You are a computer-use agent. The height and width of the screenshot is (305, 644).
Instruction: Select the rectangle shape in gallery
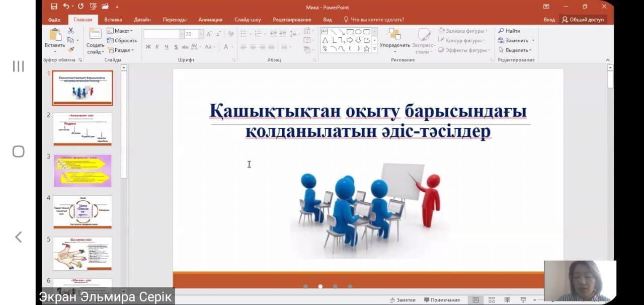(x=350, y=31)
